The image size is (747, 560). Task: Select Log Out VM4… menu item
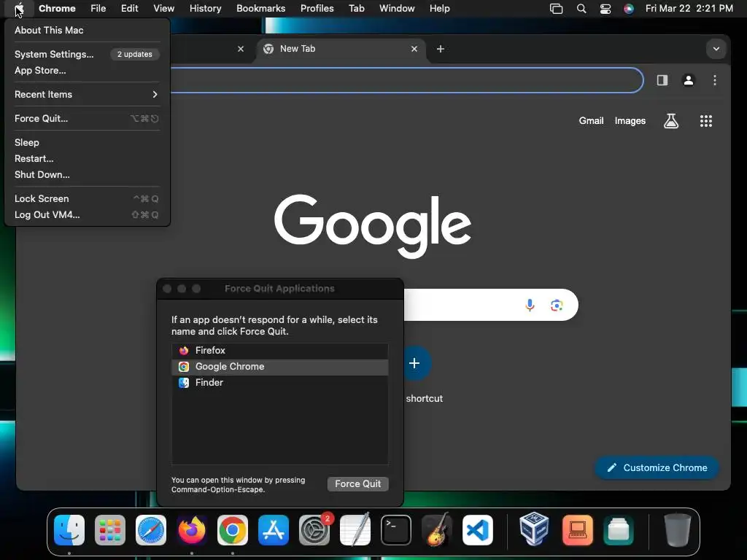[88, 215]
